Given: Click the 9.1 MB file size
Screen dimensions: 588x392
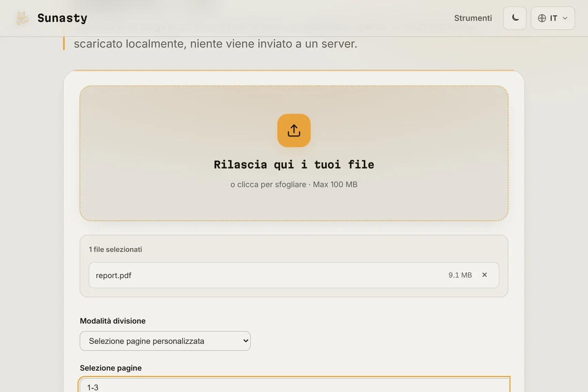Looking at the screenshot, I should click(460, 275).
